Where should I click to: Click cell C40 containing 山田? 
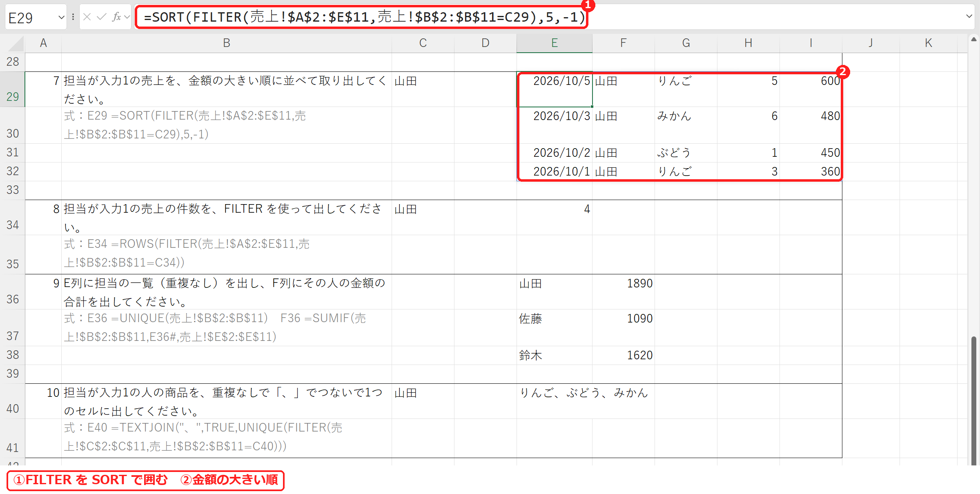(x=423, y=401)
